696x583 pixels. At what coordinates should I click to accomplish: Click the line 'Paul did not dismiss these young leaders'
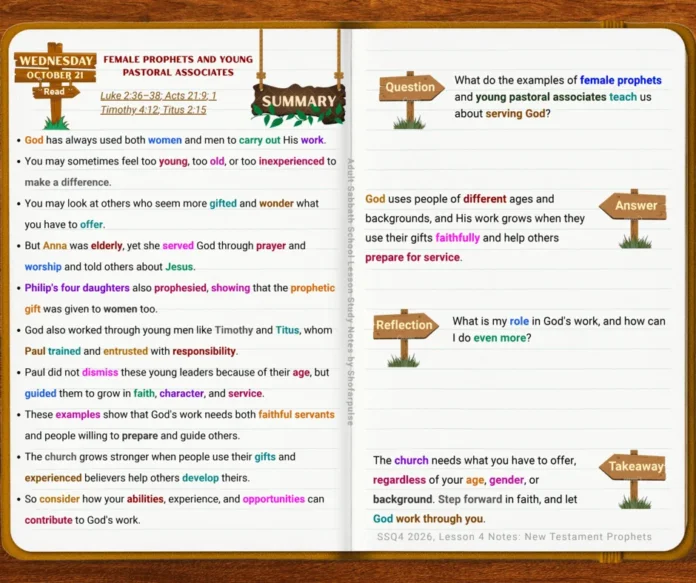[x=177, y=373]
